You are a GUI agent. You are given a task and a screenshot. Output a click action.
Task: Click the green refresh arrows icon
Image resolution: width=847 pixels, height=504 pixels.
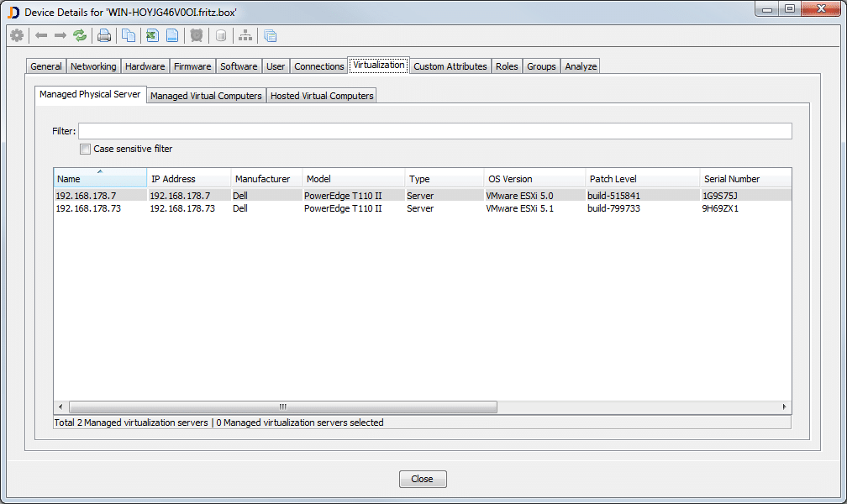(80, 35)
